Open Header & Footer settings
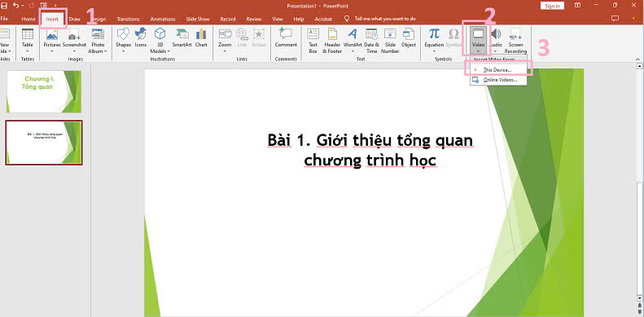Image resolution: width=644 pixels, height=317 pixels. 332,41
